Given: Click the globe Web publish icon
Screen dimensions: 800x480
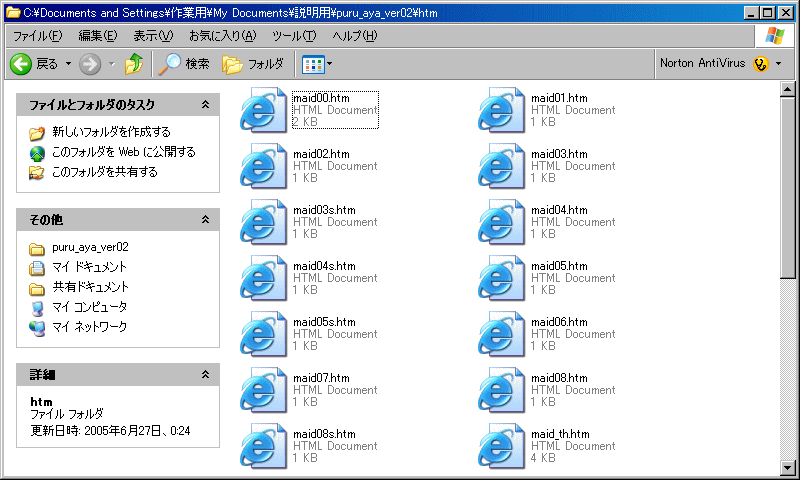Looking at the screenshot, I should pos(37,153).
